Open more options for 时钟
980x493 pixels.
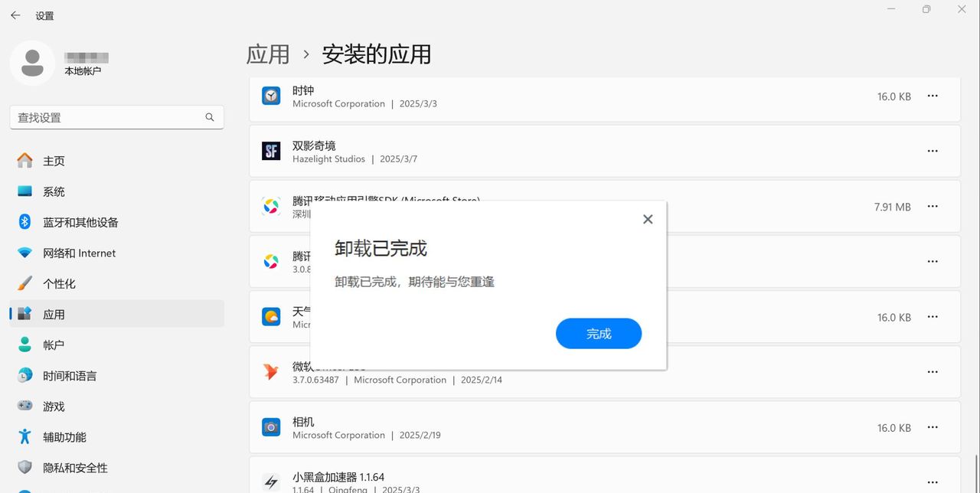pos(932,95)
